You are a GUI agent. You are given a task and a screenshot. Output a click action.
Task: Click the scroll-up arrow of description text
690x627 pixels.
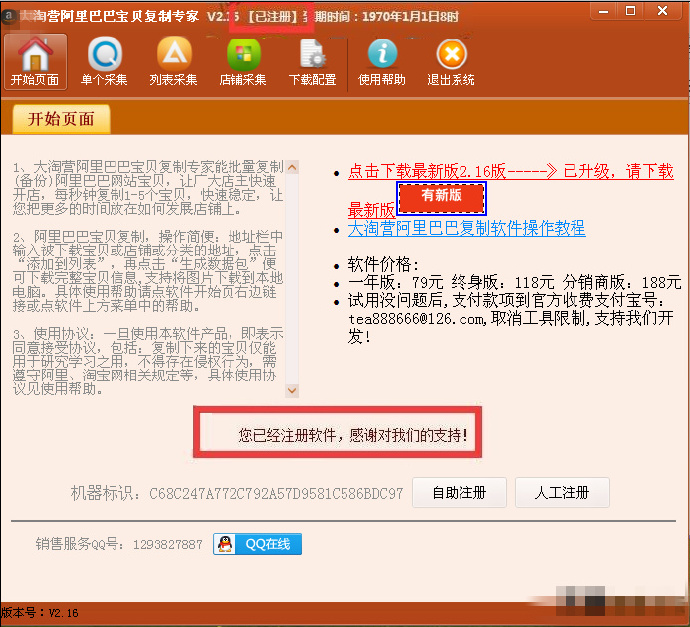coord(291,167)
